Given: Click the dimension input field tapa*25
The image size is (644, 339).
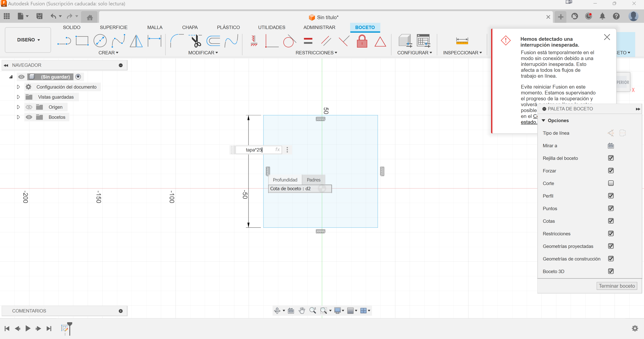Looking at the screenshot, I should (258, 150).
